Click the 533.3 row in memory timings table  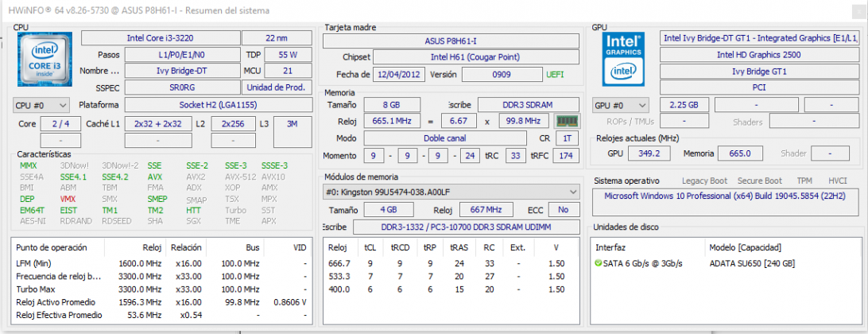pyautogui.click(x=451, y=277)
